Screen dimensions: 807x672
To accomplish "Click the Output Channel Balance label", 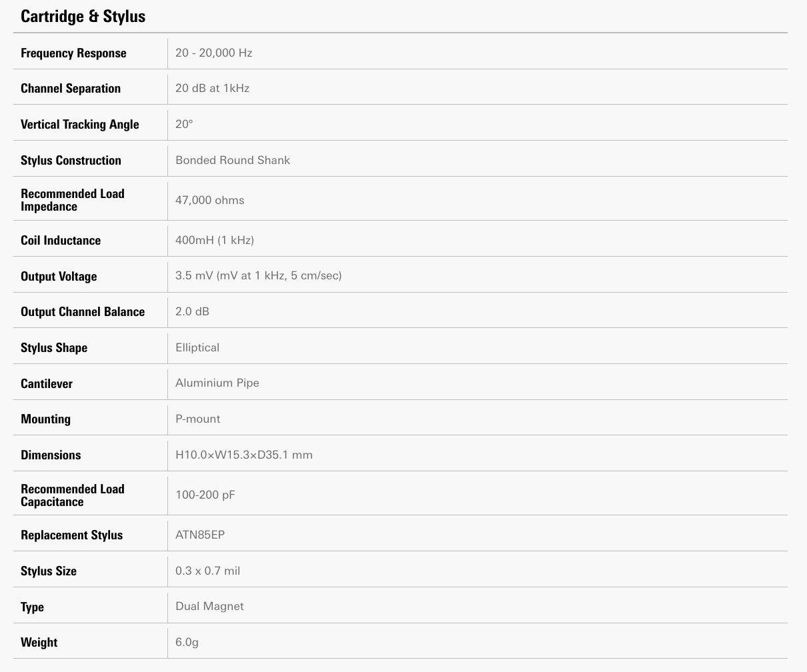I will (x=83, y=312).
